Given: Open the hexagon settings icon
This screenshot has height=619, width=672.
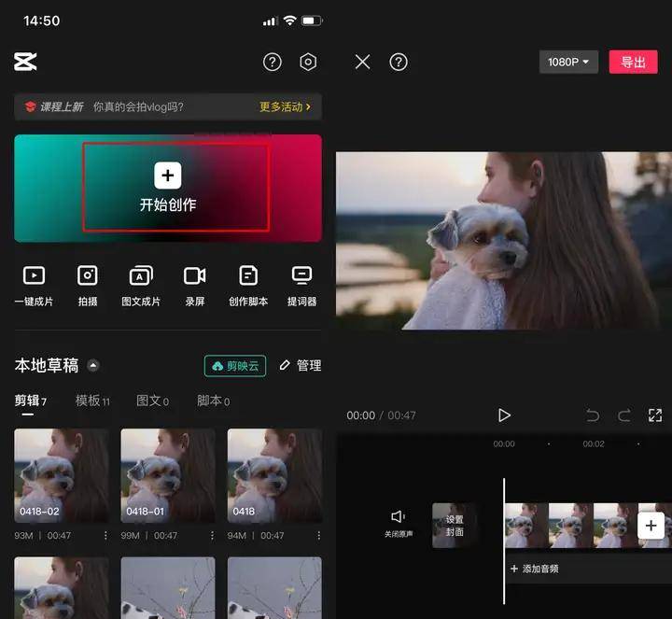Looking at the screenshot, I should [x=308, y=63].
